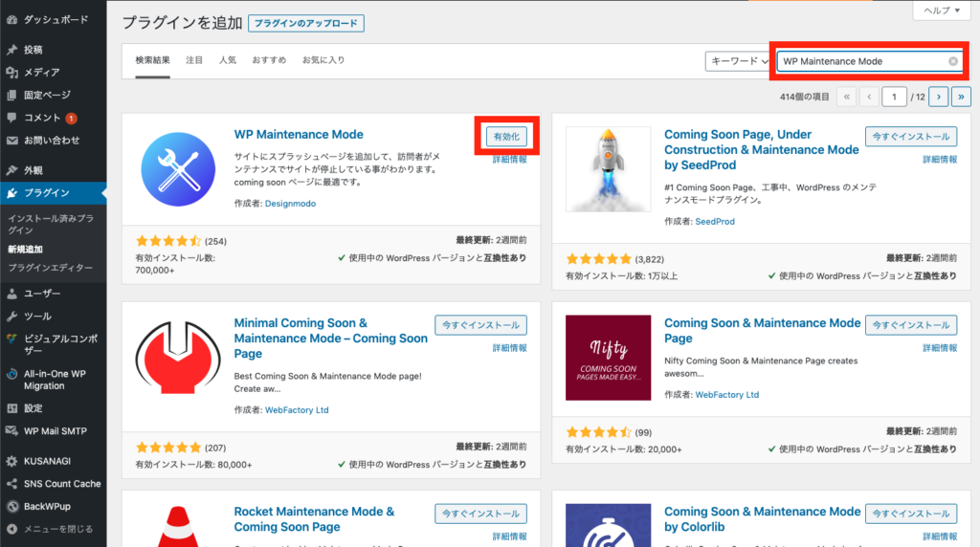The height and width of the screenshot is (547, 980).
Task: Open 詳細情報 for WP Maintenance Mode
Action: click(x=509, y=160)
